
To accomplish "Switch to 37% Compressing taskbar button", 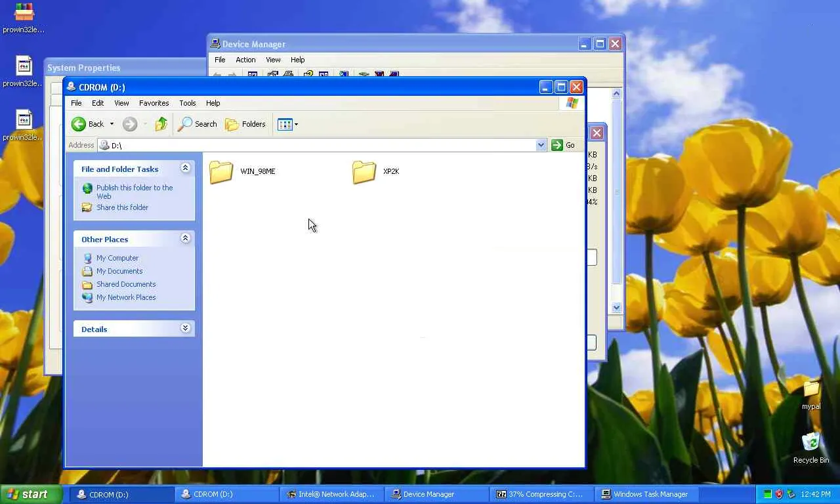I will click(x=542, y=494).
